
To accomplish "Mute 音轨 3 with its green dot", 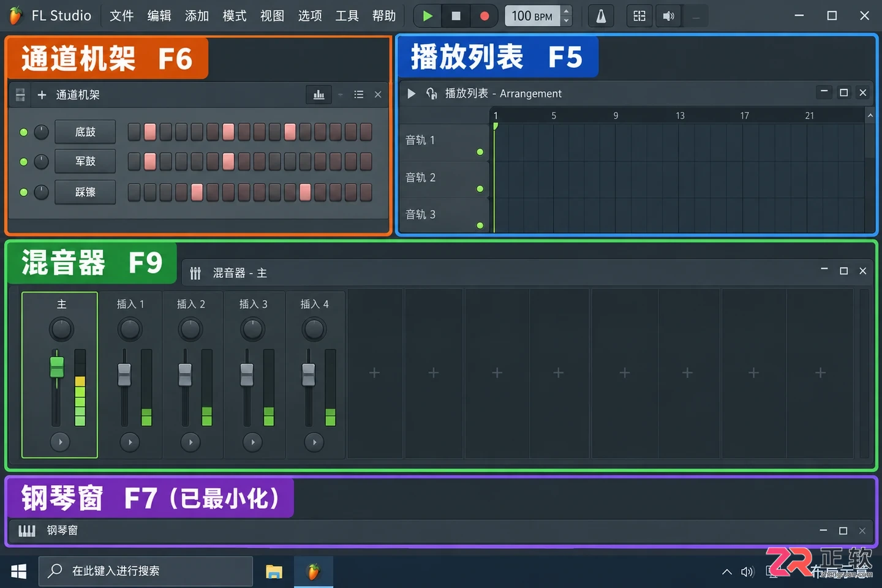I will point(480,225).
